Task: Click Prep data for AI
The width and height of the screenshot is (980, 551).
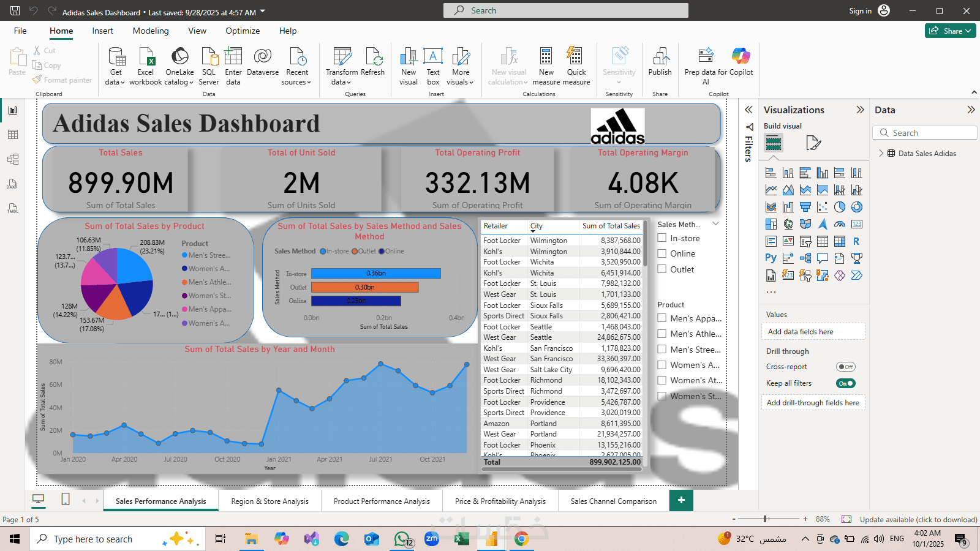Action: pos(706,66)
